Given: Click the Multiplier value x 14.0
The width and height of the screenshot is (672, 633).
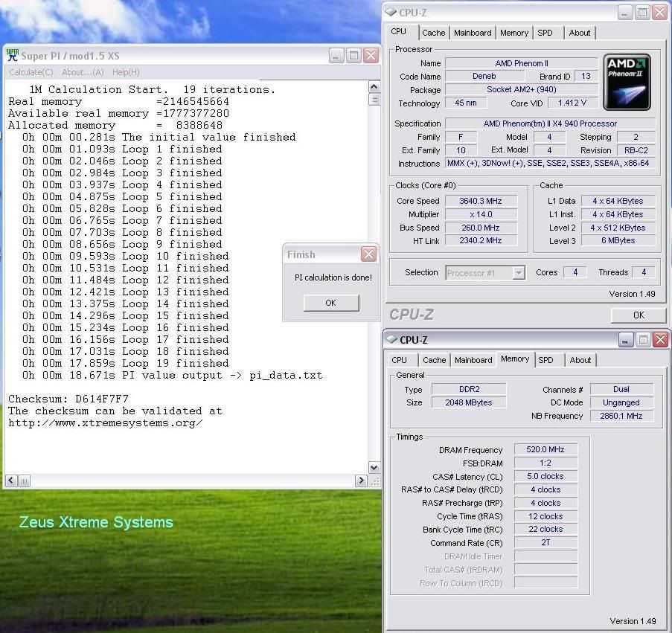Looking at the screenshot, I should [x=481, y=214].
